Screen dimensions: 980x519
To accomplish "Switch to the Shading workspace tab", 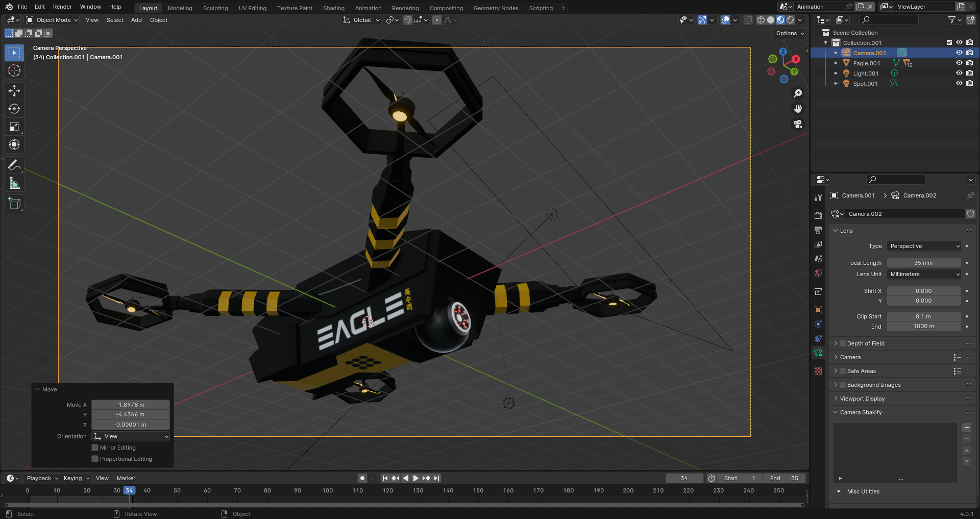I will click(333, 8).
